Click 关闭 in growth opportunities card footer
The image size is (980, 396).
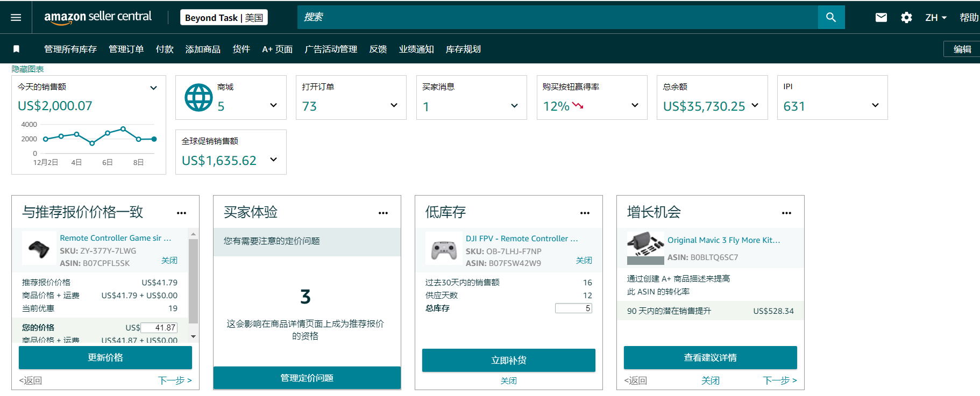tap(711, 380)
